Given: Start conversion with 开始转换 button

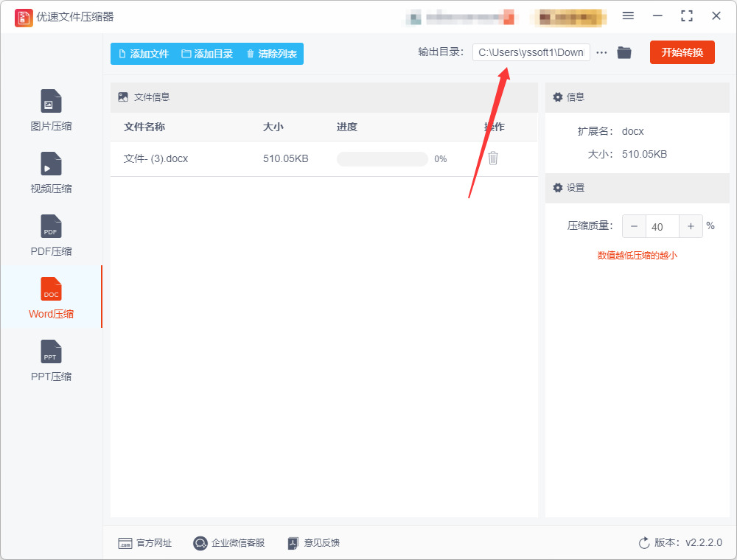Looking at the screenshot, I should [682, 52].
